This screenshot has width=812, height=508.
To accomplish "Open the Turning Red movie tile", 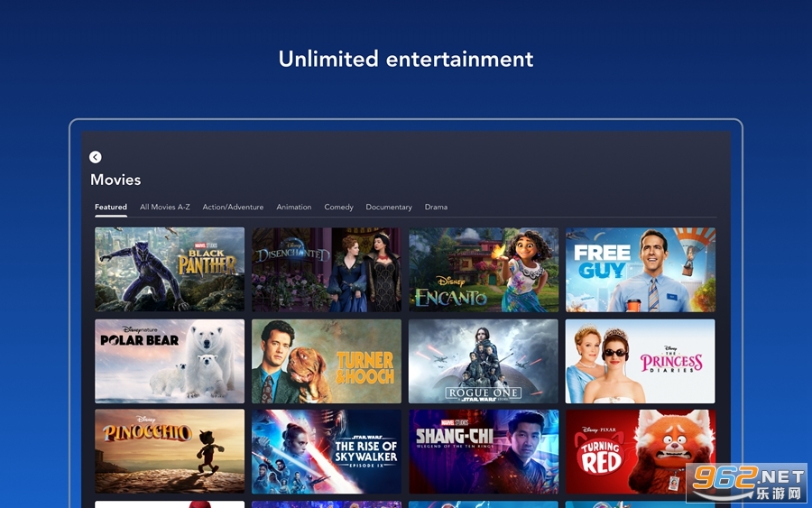I will (640, 451).
